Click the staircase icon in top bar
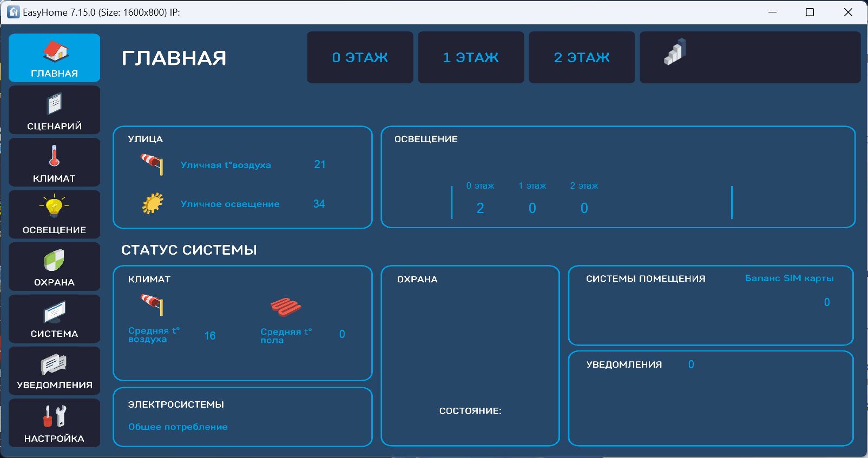The height and width of the screenshot is (458, 868). [x=675, y=52]
